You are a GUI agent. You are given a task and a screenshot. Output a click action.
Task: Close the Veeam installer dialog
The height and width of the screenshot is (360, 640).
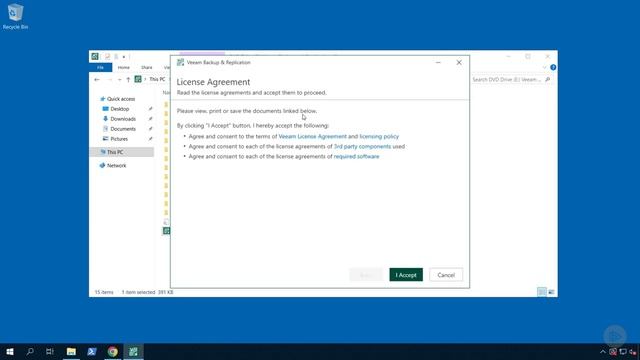coord(459,62)
